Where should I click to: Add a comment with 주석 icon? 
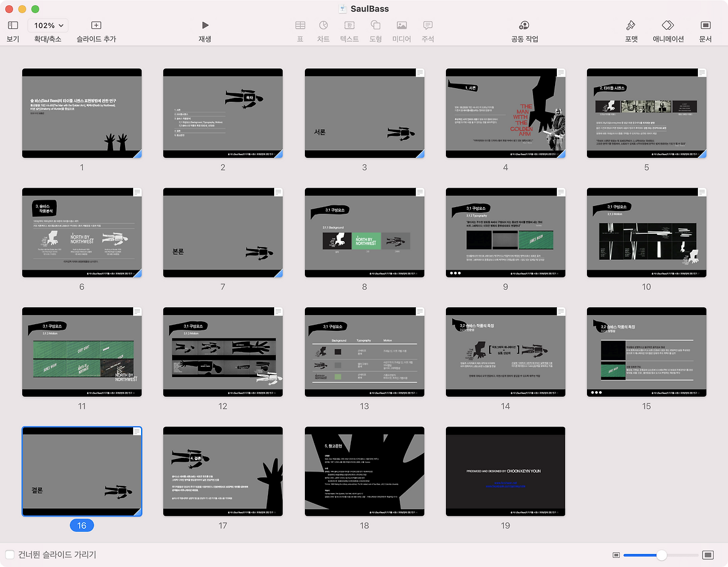click(428, 26)
